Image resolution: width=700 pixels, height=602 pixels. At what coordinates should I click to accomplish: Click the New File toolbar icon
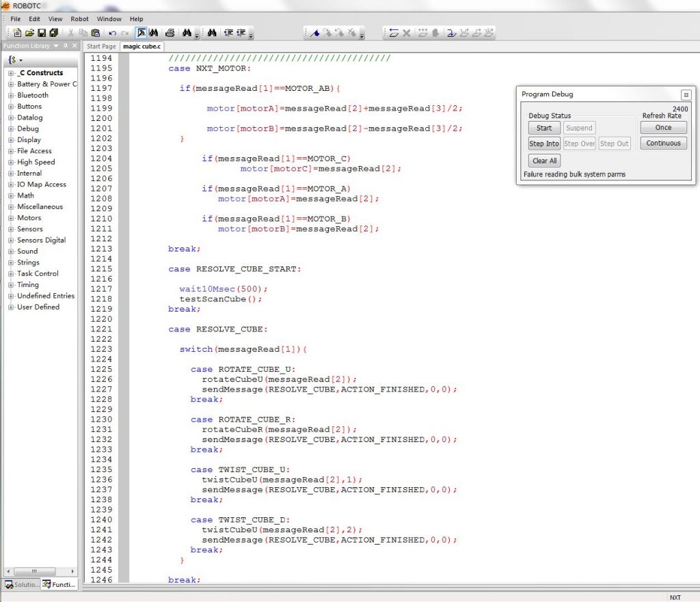[x=18, y=33]
